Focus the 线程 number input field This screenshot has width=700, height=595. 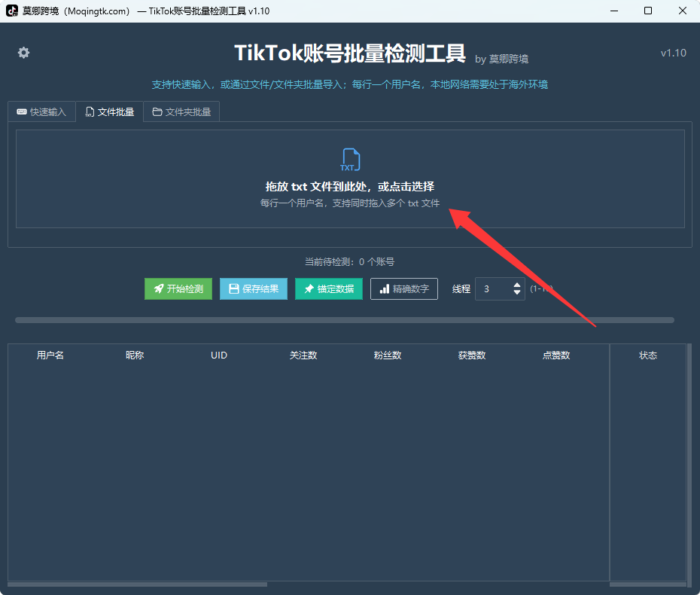coord(500,289)
